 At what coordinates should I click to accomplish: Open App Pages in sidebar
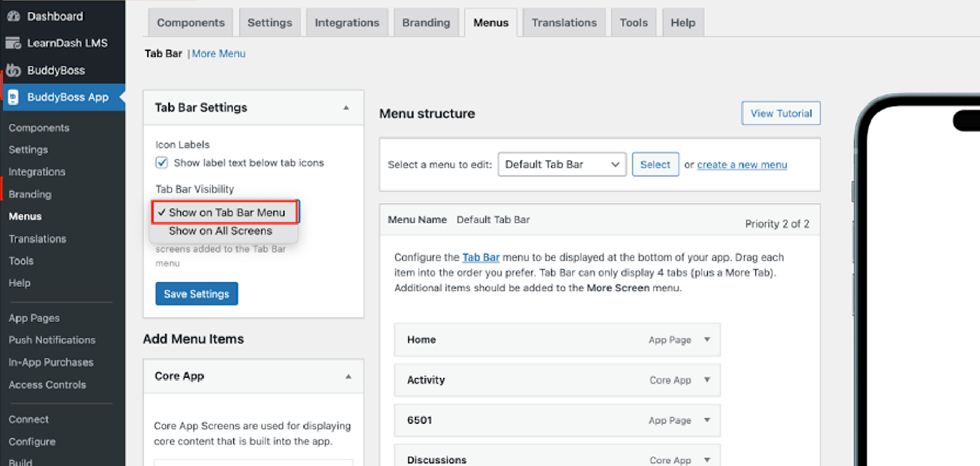[x=34, y=318]
